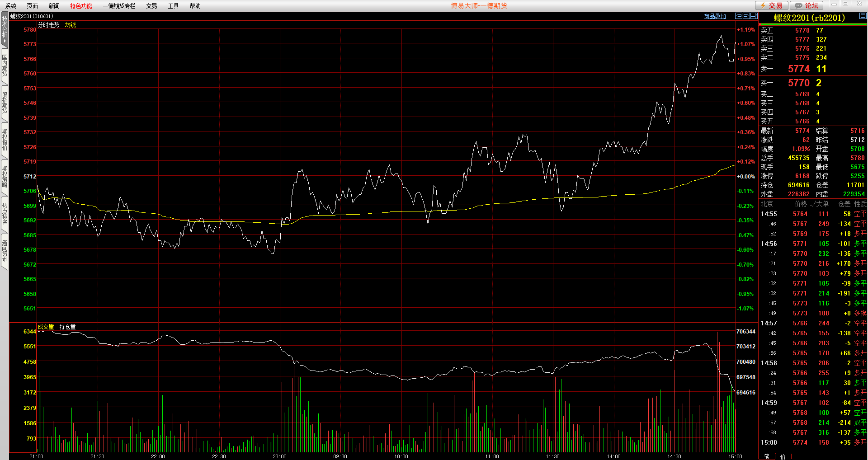
Task: Select the 国内期货 sidebar tab
Action: pos(5,66)
